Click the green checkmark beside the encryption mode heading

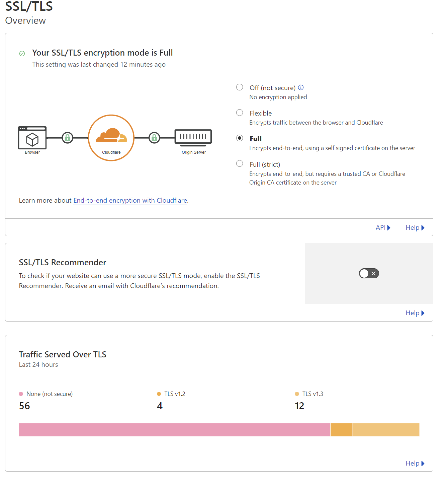[x=22, y=53]
